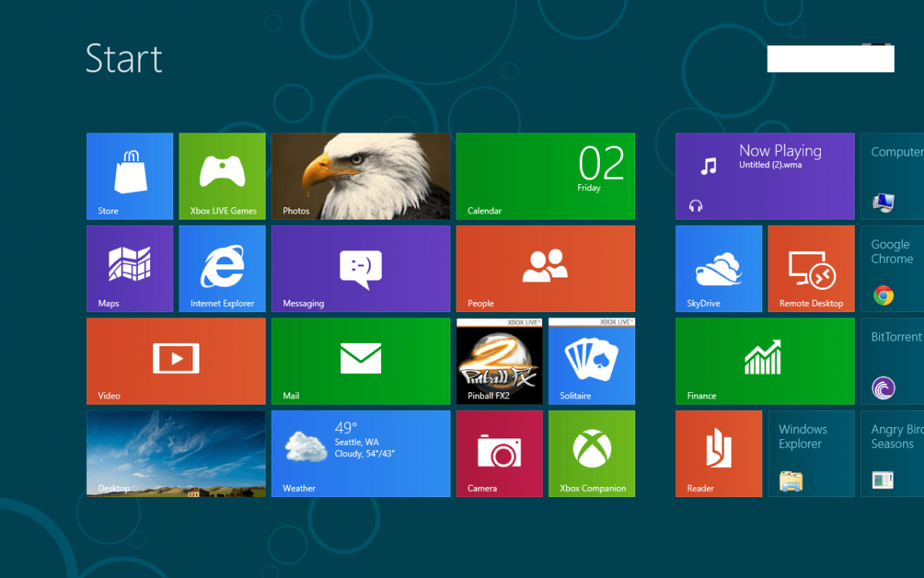924x578 pixels.
Task: Open the Mail tile
Action: (x=360, y=361)
